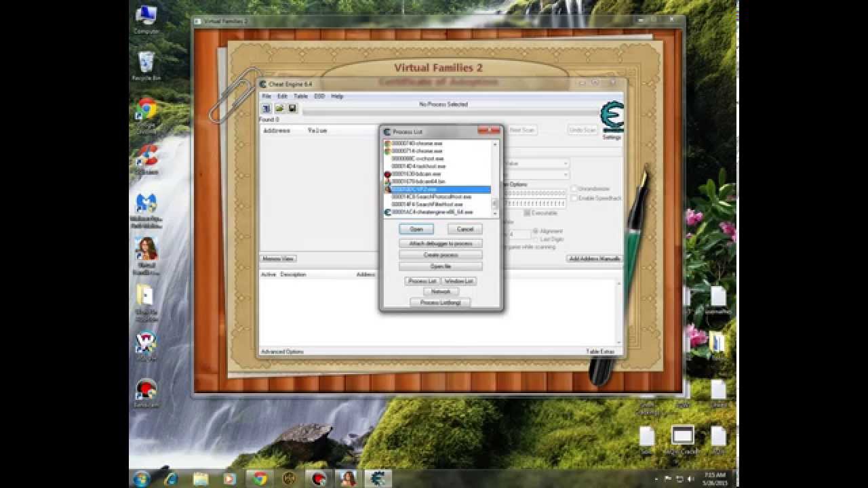Image resolution: width=868 pixels, height=488 pixels.
Task: Click the Process List button
Action: [422, 281]
